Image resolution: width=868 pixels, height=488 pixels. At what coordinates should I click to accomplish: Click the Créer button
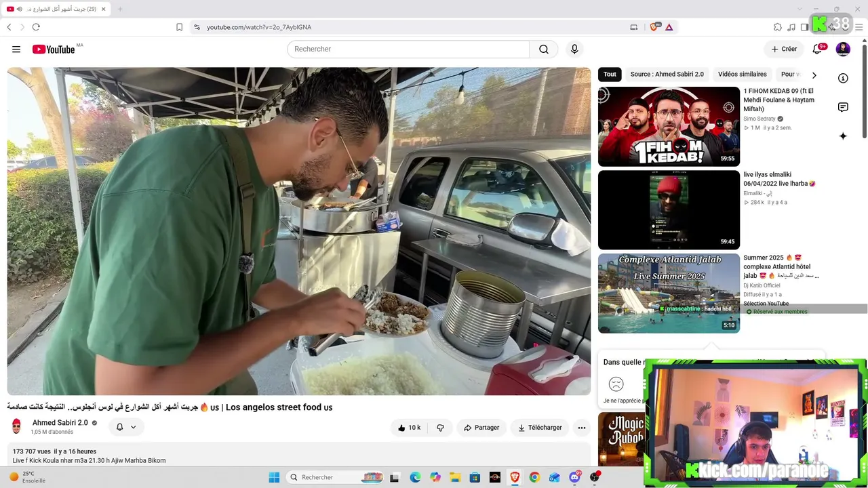pyautogui.click(x=784, y=49)
